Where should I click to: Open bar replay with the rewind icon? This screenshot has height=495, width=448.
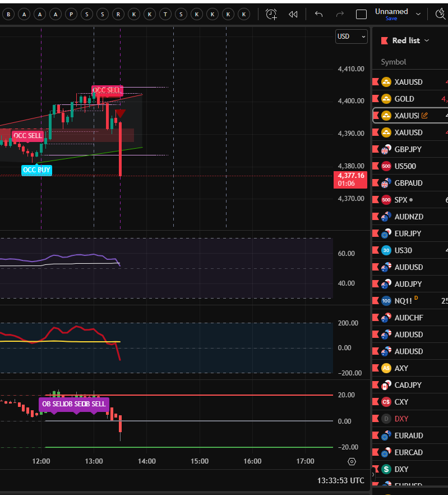pyautogui.click(x=293, y=14)
